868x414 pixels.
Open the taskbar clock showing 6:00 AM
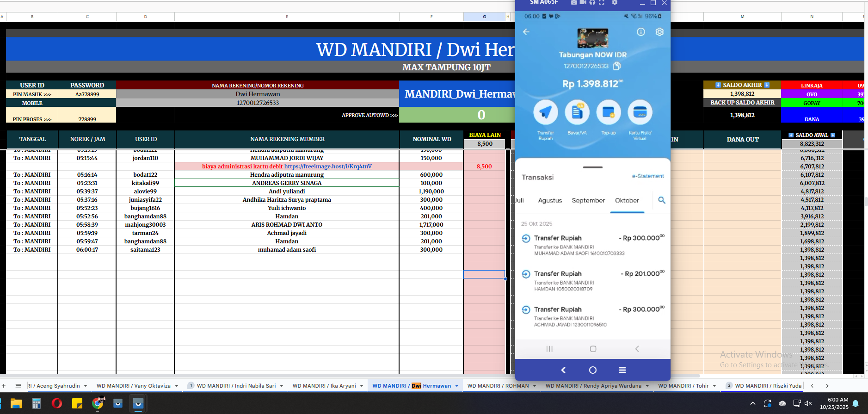point(834,403)
